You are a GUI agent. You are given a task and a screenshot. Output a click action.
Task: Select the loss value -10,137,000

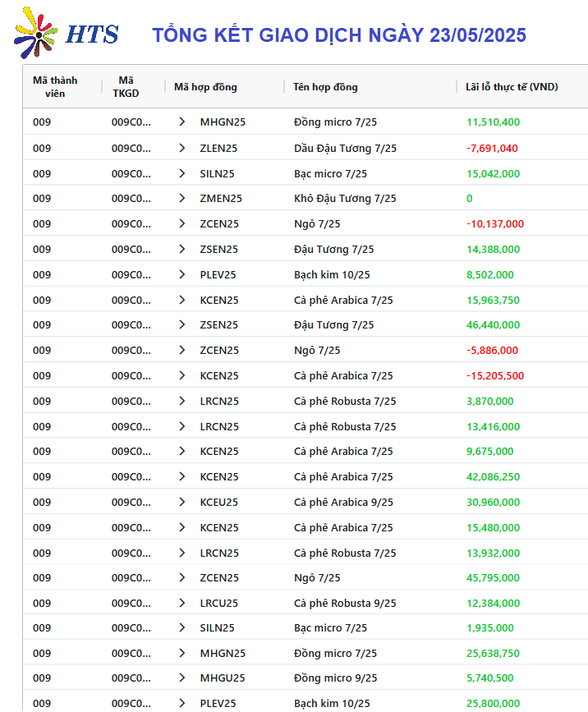pos(495,224)
